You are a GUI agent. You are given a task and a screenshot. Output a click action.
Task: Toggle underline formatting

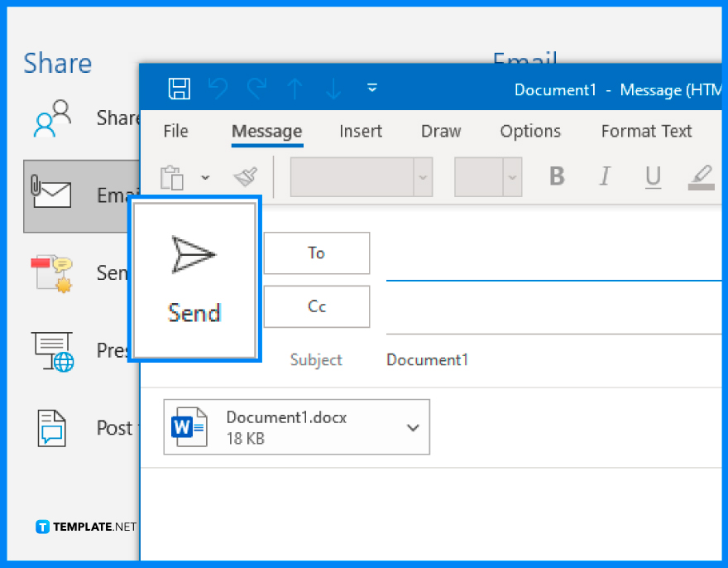pos(653,176)
